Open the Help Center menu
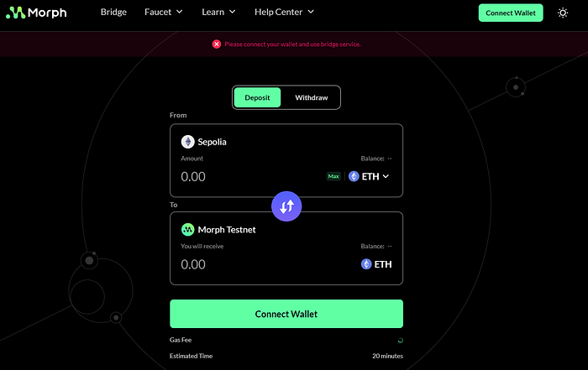Screen dimensions: 588x370 [x=284, y=13]
